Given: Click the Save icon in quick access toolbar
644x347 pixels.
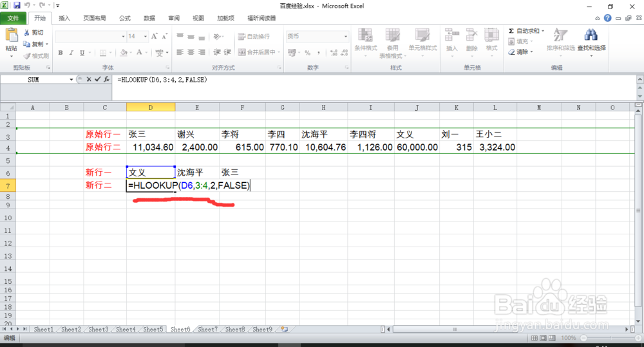Looking at the screenshot, I should point(17,6).
